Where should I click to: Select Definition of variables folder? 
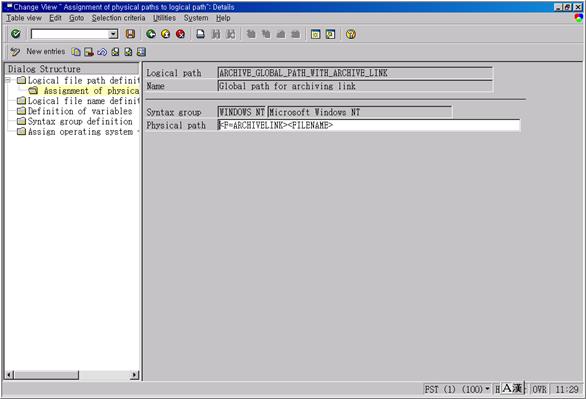[x=80, y=111]
